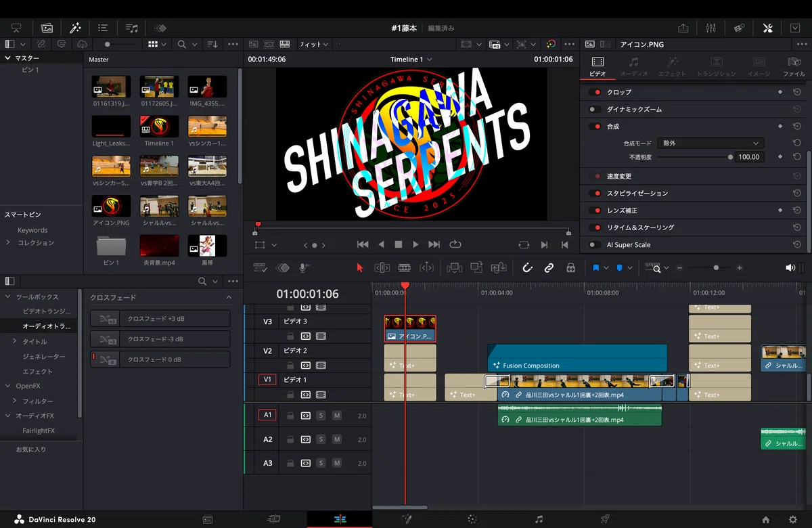Collapse the マスター bin tree
The width and height of the screenshot is (812, 528).
8,58
